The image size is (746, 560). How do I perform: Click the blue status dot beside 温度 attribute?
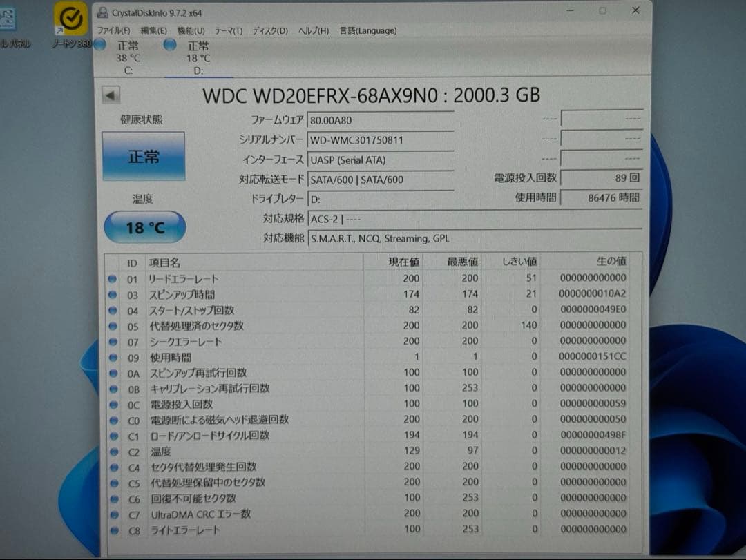pos(112,452)
